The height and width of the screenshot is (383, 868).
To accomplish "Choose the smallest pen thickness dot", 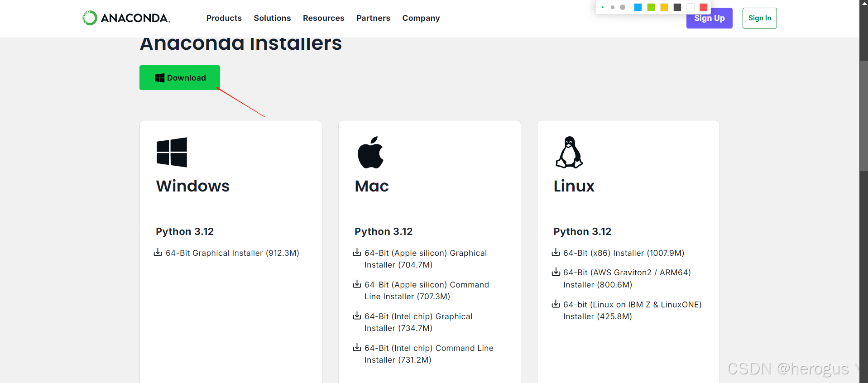I will click(603, 7).
